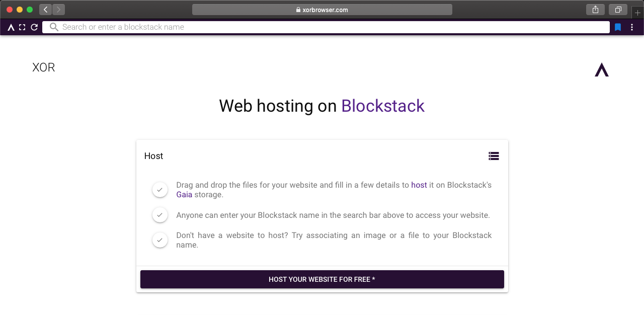
Task: Click the xorbrowser.com address bar
Action: 322,10
